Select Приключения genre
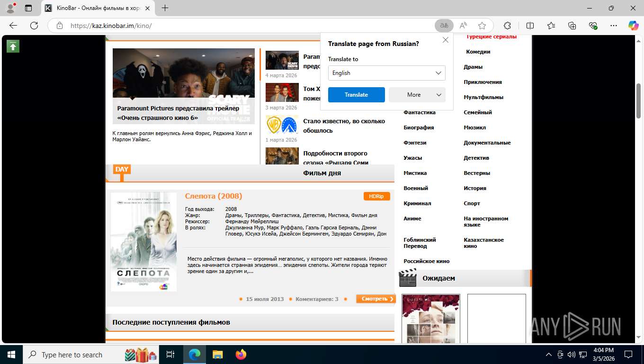Image resolution: width=644 pixels, height=364 pixels. 483,82
